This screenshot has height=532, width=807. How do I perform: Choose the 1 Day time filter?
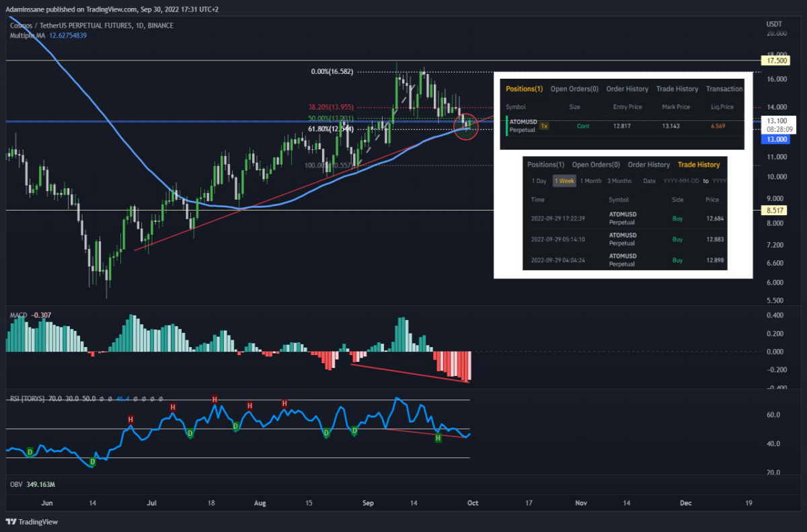[x=539, y=181]
